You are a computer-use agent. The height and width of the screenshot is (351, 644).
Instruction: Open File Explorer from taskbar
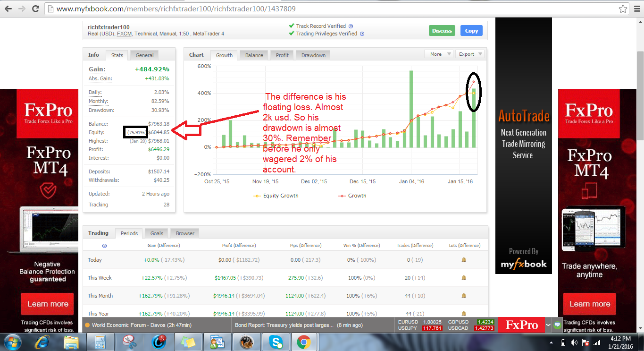point(71,342)
